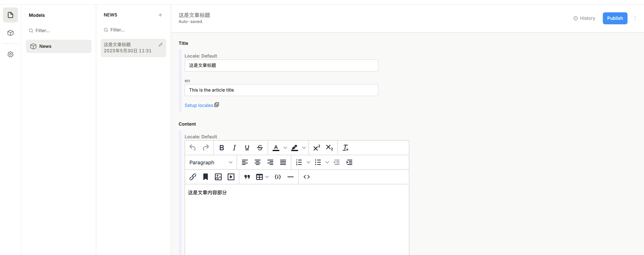Click the anchor bookmark icon
The height and width of the screenshot is (255, 644).
[205, 177]
